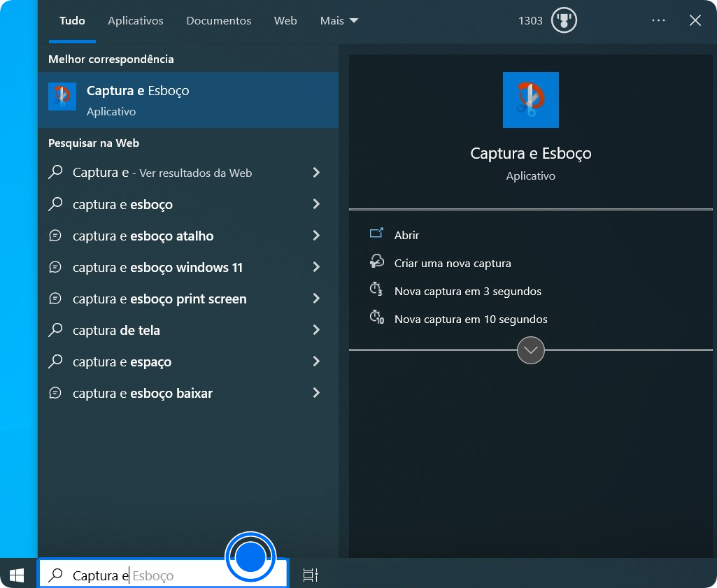The height and width of the screenshot is (588, 717).
Task: Expand more commands with the down chevron
Action: pos(530,350)
